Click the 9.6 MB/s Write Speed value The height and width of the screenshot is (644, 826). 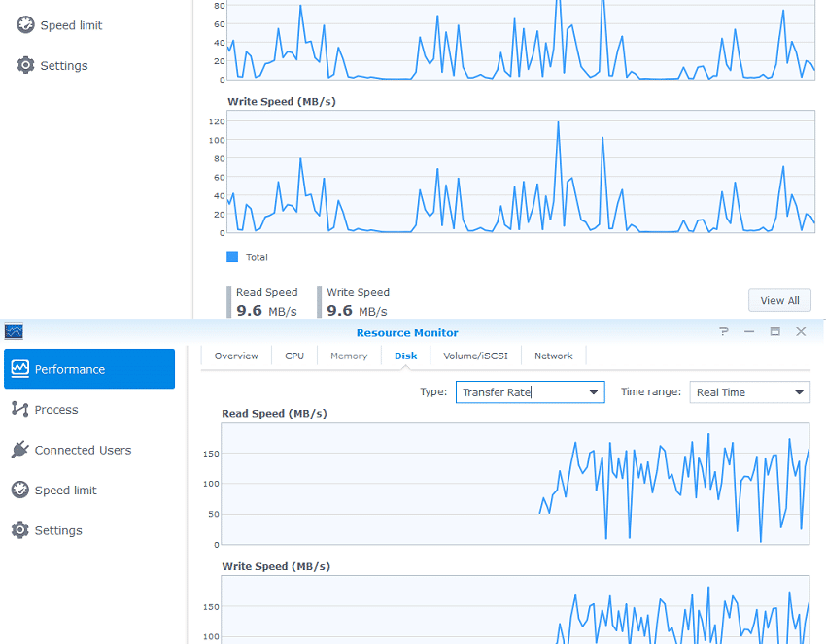[x=358, y=311]
